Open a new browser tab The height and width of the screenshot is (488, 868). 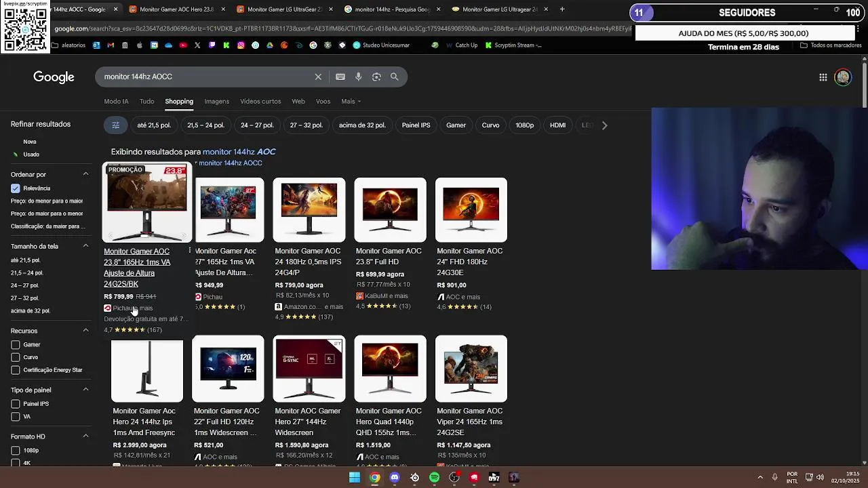click(x=562, y=9)
